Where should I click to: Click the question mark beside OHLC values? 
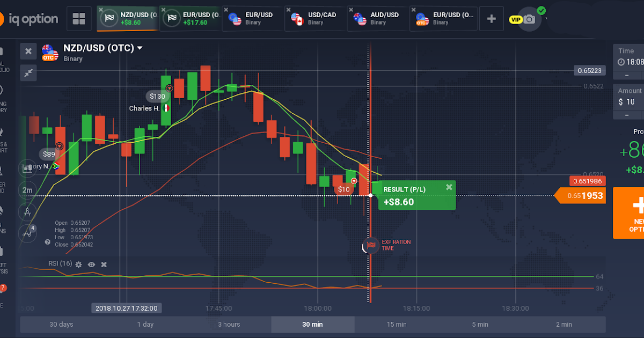(x=48, y=242)
